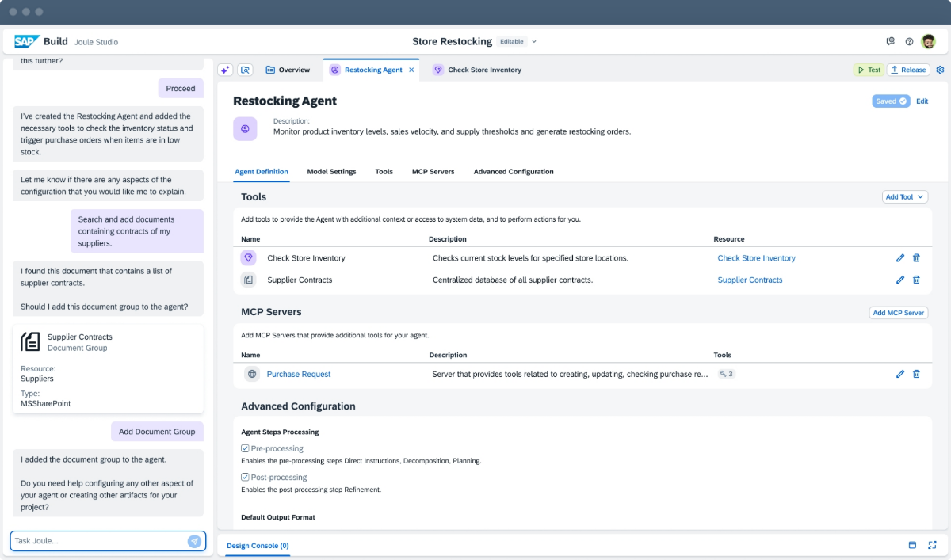951x560 pixels.
Task: Uncheck the Pre-processing checkbox
Action: tap(246, 448)
